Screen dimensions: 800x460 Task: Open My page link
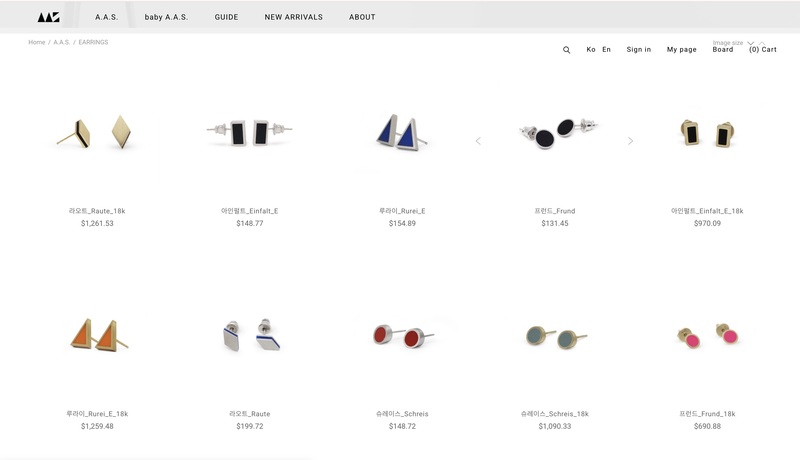click(682, 49)
